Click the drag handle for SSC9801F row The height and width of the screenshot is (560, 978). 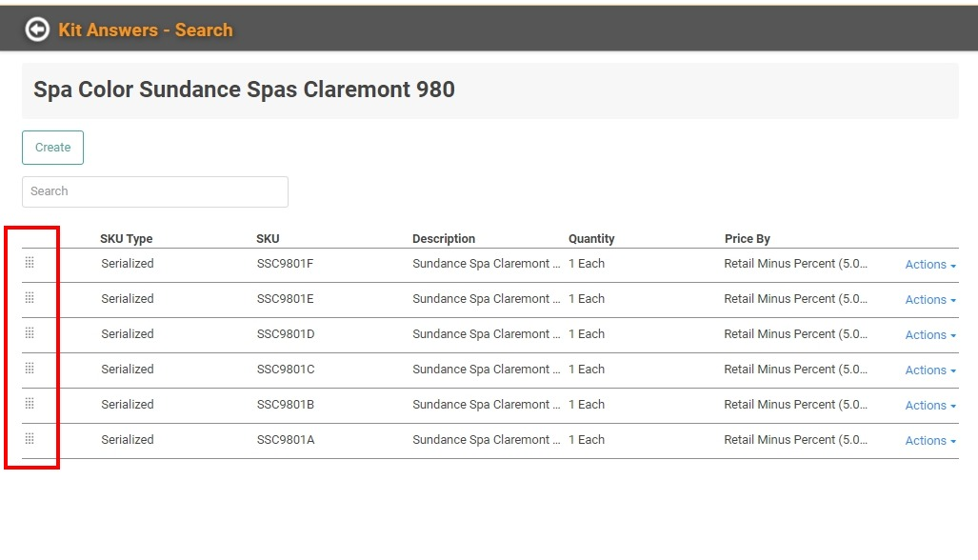coord(30,263)
